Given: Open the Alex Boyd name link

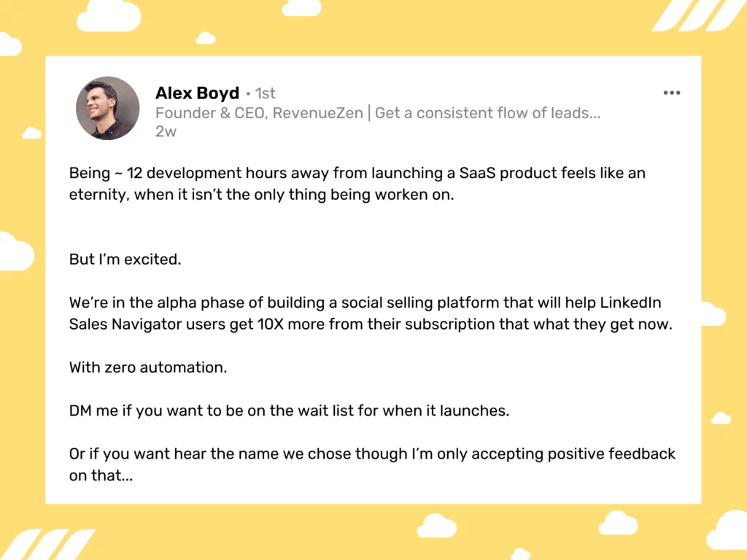Looking at the screenshot, I should [x=197, y=93].
